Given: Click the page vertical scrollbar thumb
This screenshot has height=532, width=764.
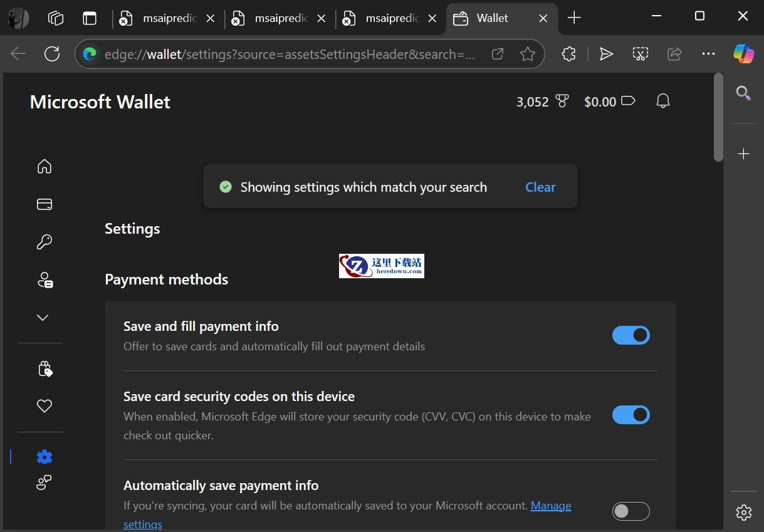Looking at the screenshot, I should click(x=718, y=118).
